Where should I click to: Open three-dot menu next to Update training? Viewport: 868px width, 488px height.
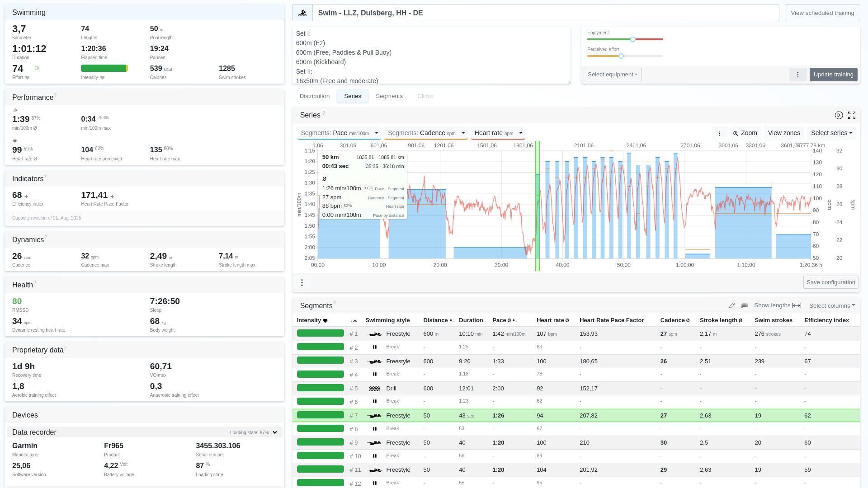pyautogui.click(x=798, y=75)
